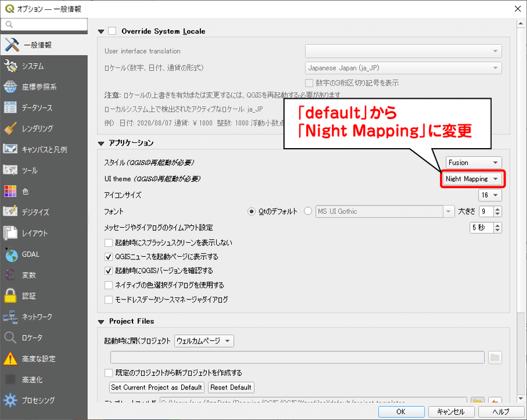The image size is (527, 420).
Task: Increase font size with the 大きさ up arrow
Action: click(497, 209)
